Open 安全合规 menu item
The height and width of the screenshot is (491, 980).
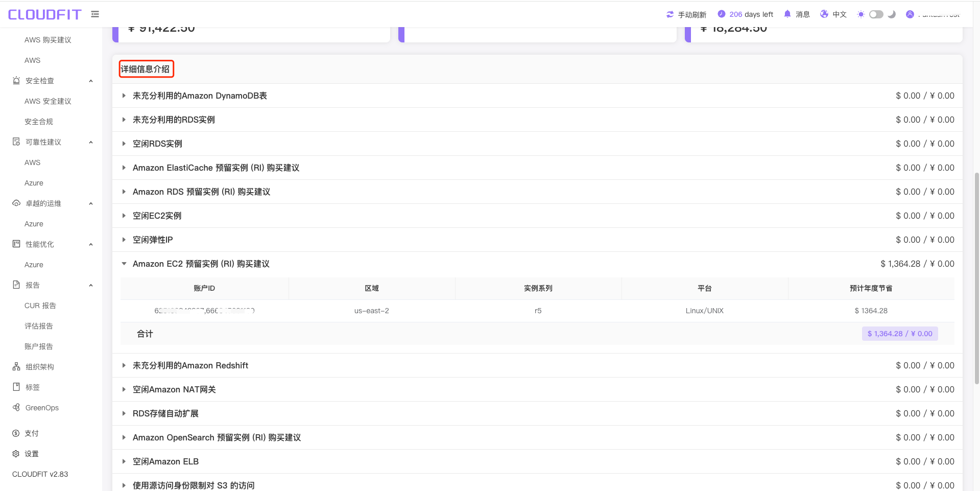pos(39,122)
